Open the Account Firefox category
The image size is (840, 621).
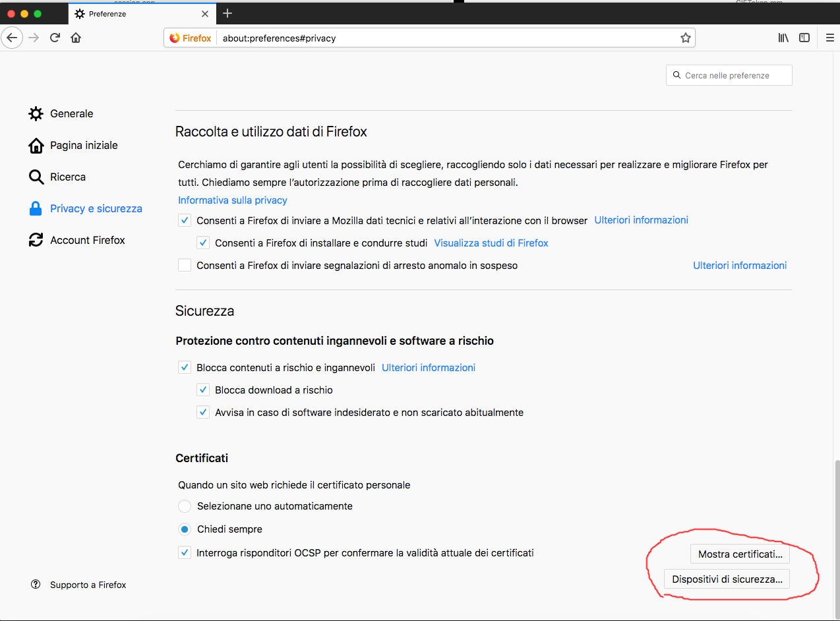click(x=76, y=240)
